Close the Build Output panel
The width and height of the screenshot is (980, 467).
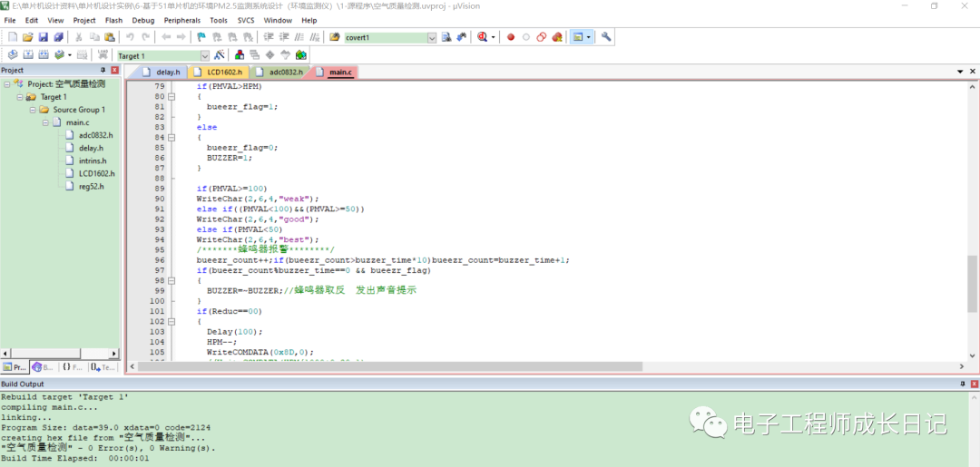973,384
